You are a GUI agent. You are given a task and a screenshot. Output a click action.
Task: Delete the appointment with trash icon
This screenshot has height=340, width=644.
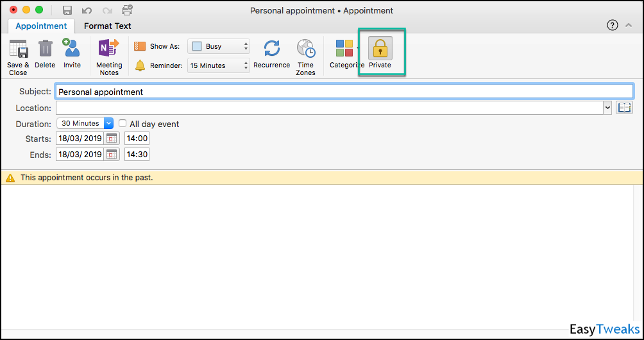pos(45,50)
